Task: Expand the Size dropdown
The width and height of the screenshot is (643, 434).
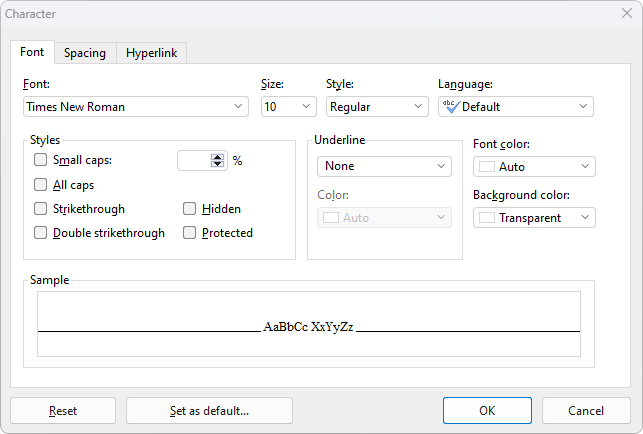Action: coord(306,107)
